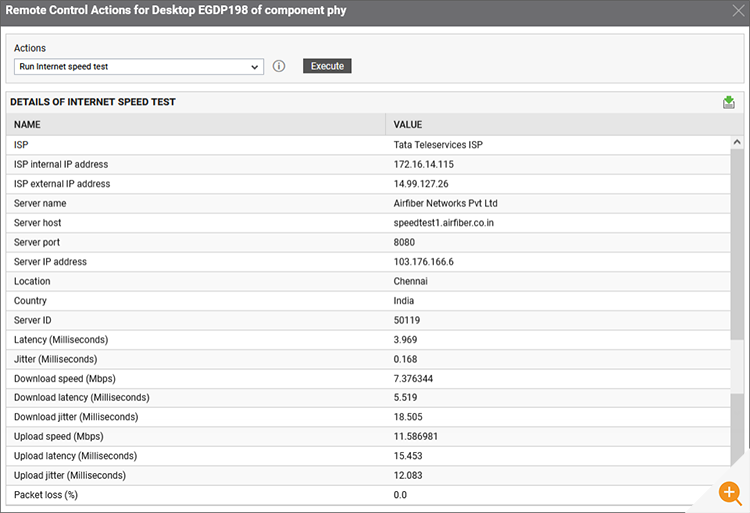The image size is (750, 513).
Task: Click the Execute button
Action: [327, 66]
